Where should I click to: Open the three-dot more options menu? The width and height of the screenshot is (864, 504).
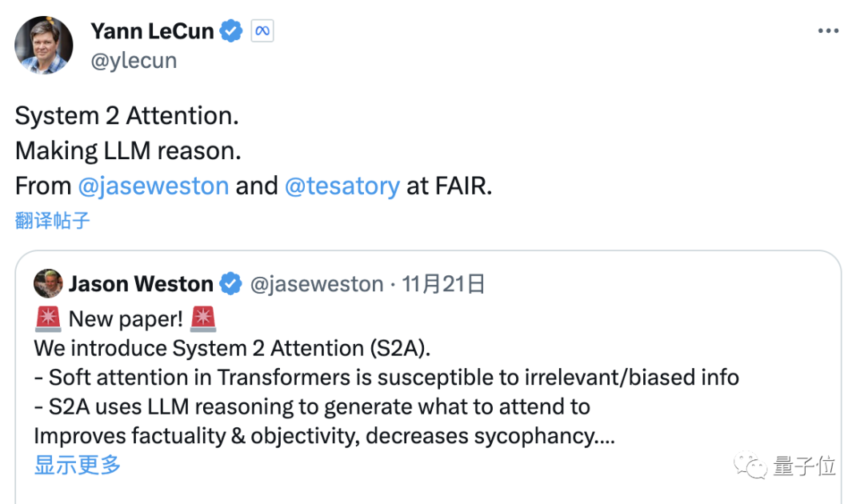828,31
